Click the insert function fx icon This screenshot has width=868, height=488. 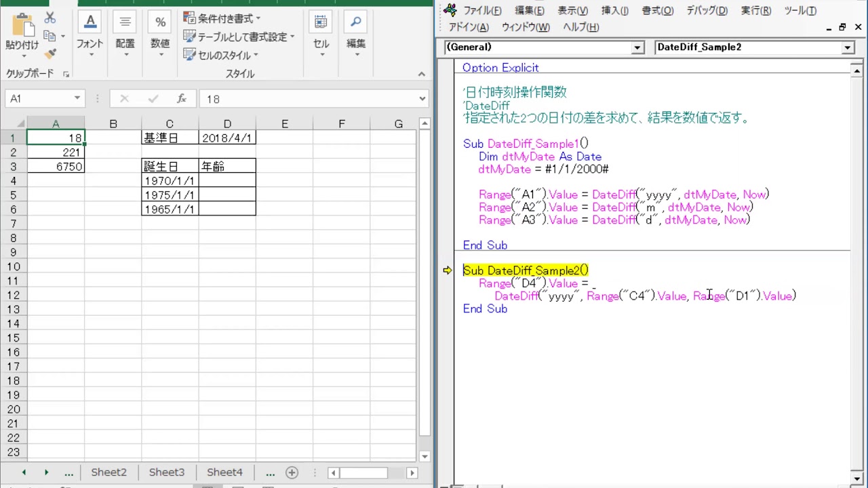pos(182,99)
